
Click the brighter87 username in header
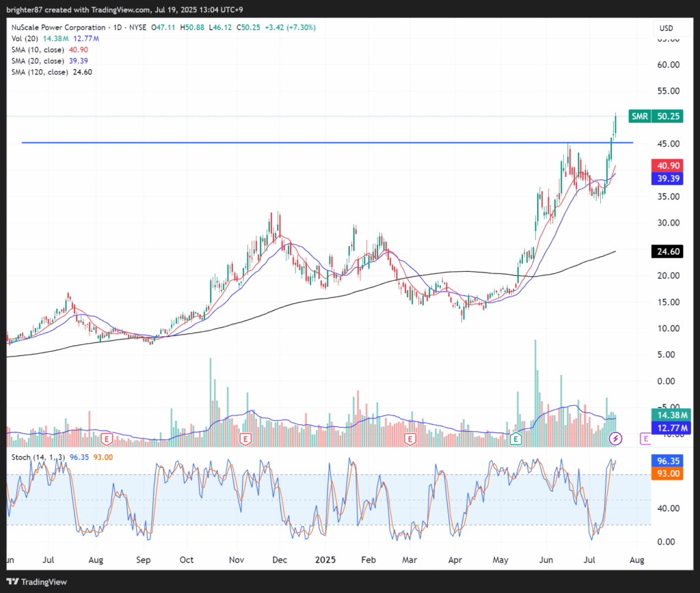pyautogui.click(x=25, y=10)
